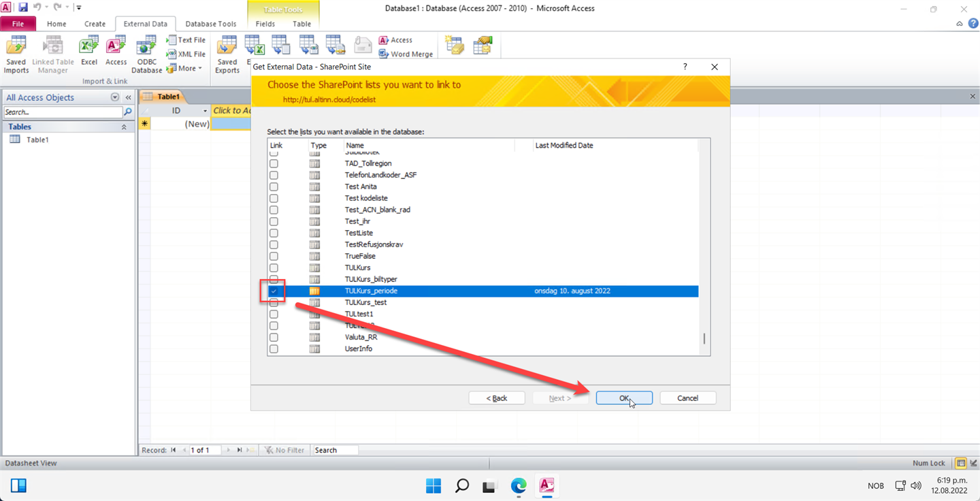The width and height of the screenshot is (980, 501).
Task: Uncheck the TULKurs_periode checkbox
Action: tap(274, 291)
